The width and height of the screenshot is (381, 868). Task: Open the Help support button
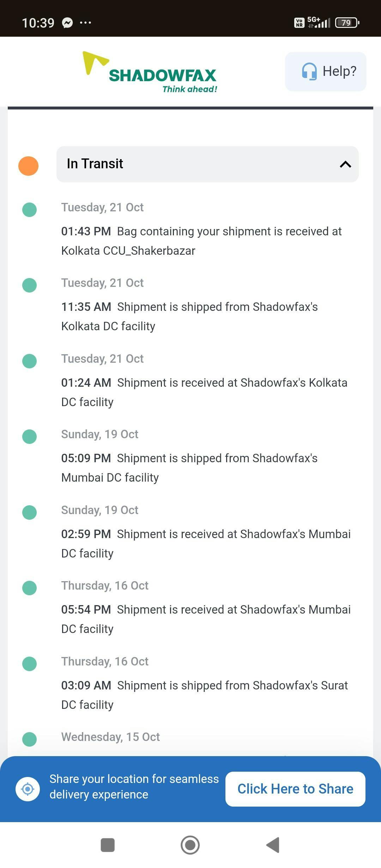[x=326, y=72]
